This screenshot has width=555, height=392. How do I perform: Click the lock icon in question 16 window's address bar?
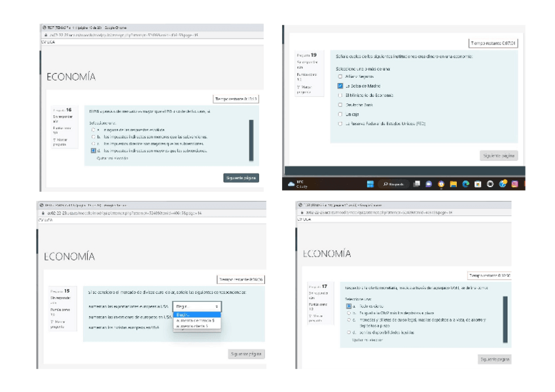click(45, 35)
